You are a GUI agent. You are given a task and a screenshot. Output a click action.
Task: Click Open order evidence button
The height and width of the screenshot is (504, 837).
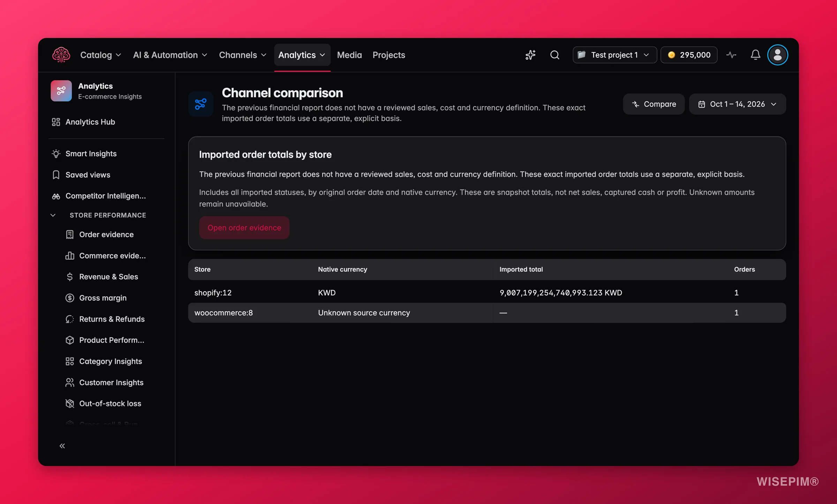(x=244, y=227)
